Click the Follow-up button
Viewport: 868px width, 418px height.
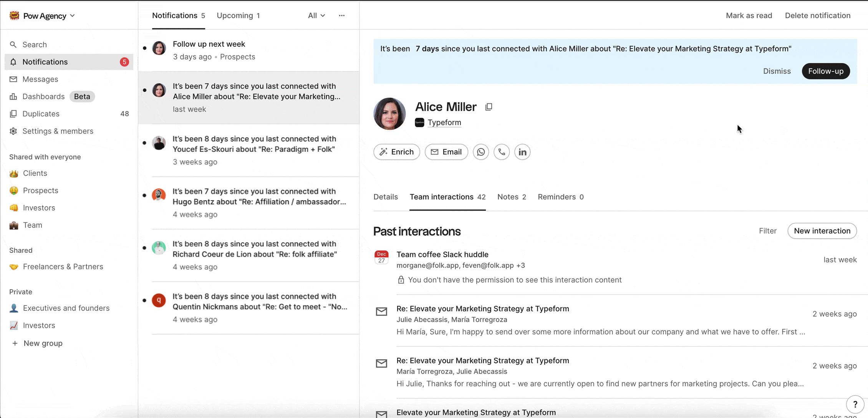click(x=826, y=71)
